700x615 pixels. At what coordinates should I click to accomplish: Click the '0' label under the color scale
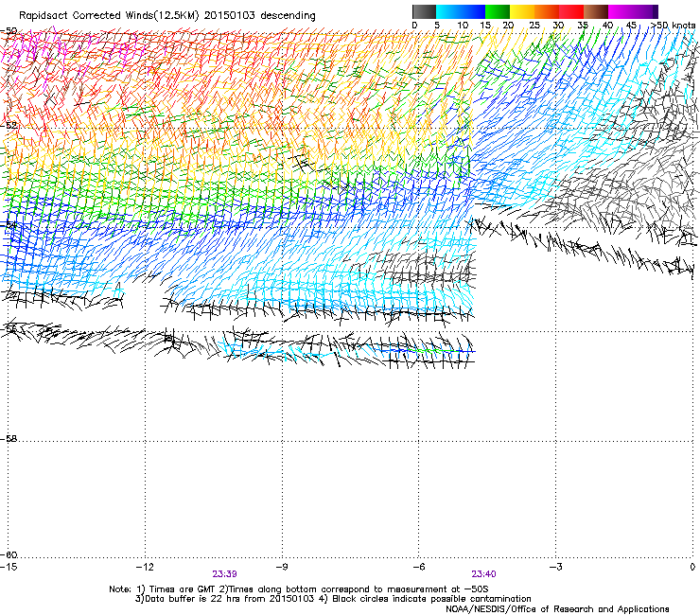coord(414,26)
